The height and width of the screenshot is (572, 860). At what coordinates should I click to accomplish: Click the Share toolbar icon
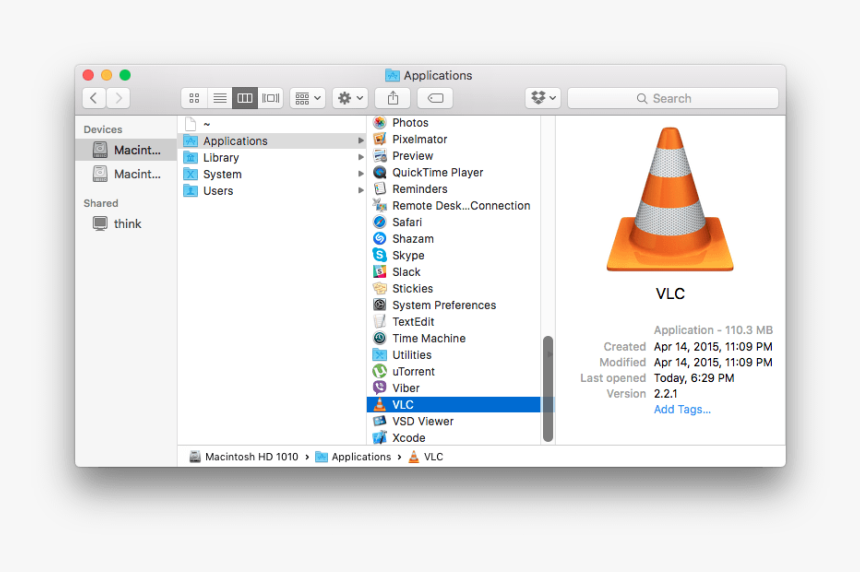tap(393, 98)
